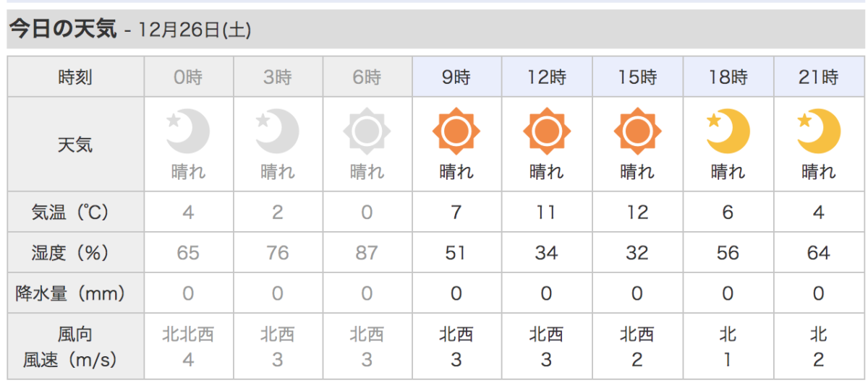Click the yellow moon icon for 21時

click(x=818, y=132)
